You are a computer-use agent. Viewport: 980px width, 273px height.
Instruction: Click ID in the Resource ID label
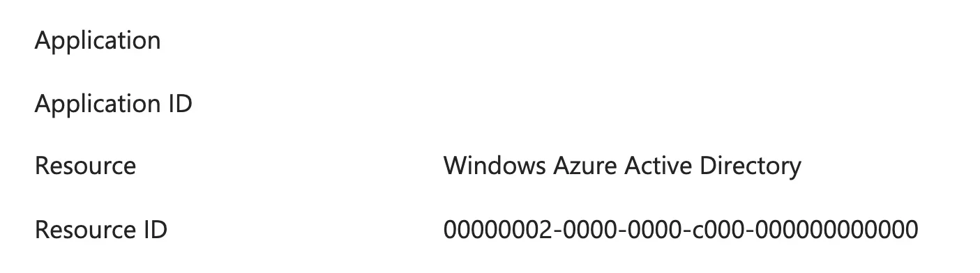point(156,229)
